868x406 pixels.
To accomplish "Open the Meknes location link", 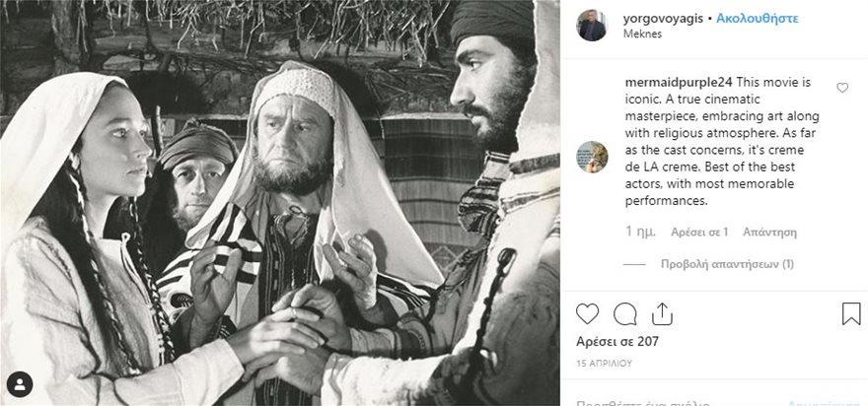I will (643, 33).
